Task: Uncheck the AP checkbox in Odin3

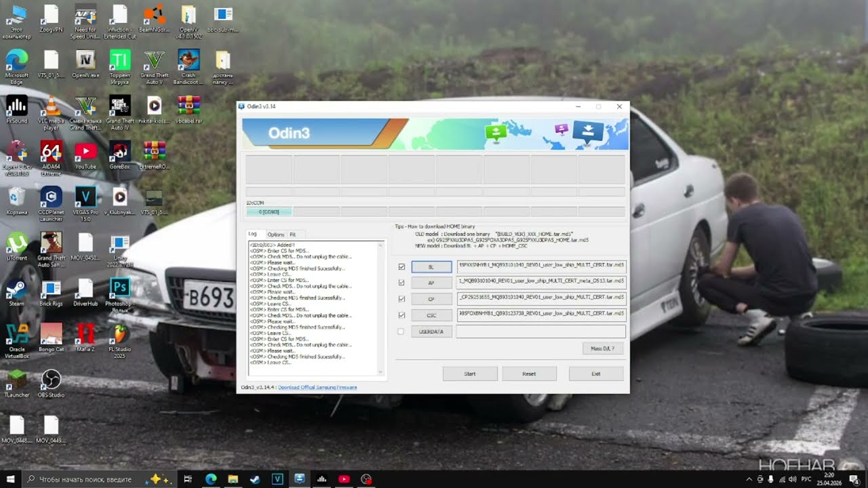Action: click(401, 283)
